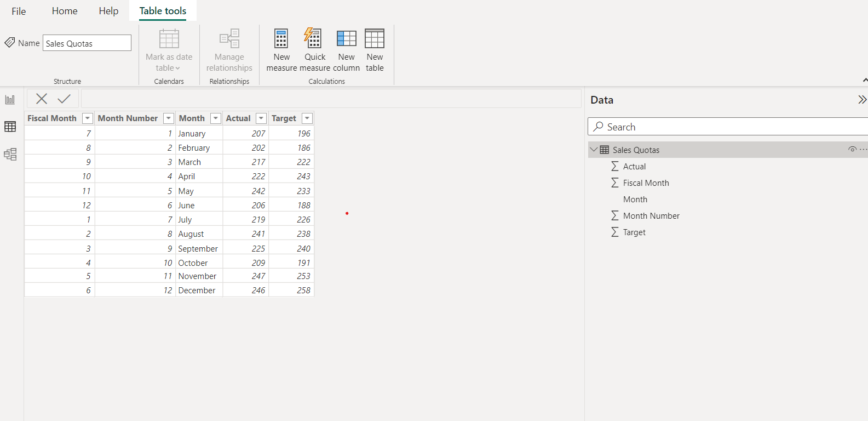This screenshot has height=421, width=868.
Task: Switch to the Help tab
Action: (x=108, y=11)
